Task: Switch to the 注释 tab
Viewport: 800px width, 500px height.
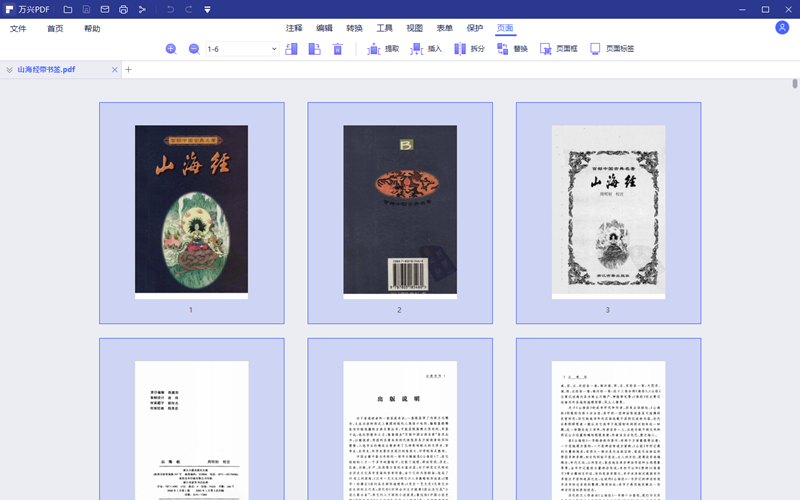Action: click(294, 29)
